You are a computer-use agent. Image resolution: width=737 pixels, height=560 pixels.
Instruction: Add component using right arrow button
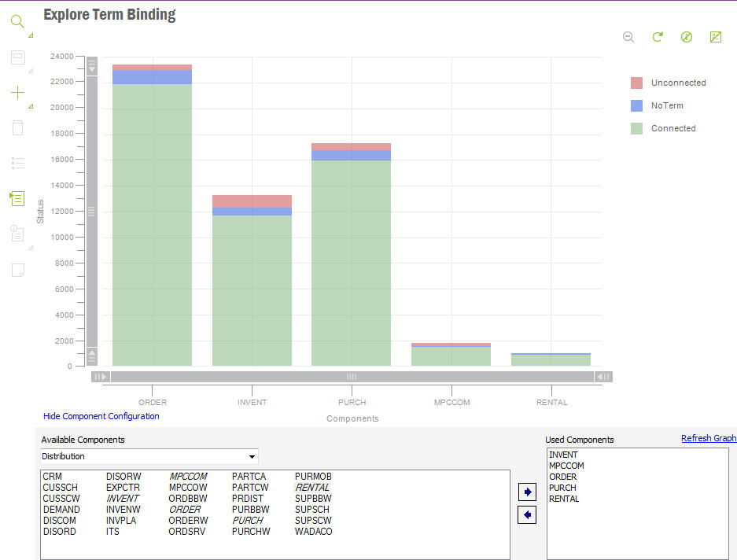529,492
